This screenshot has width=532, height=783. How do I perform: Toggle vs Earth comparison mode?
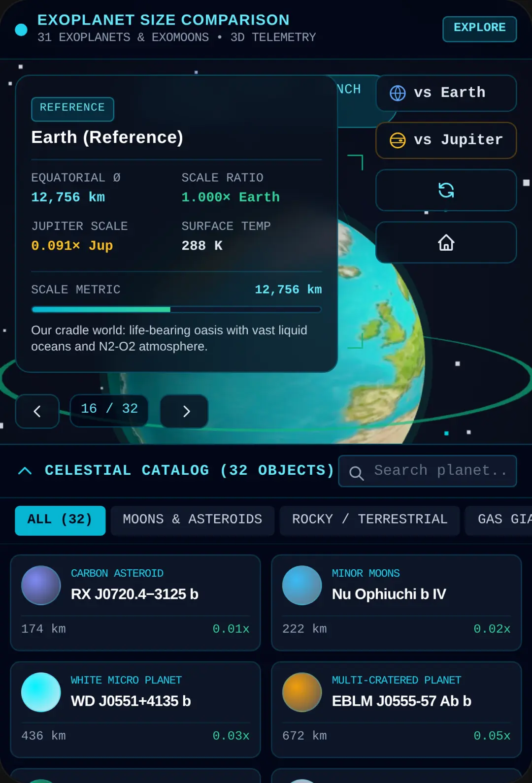click(446, 93)
